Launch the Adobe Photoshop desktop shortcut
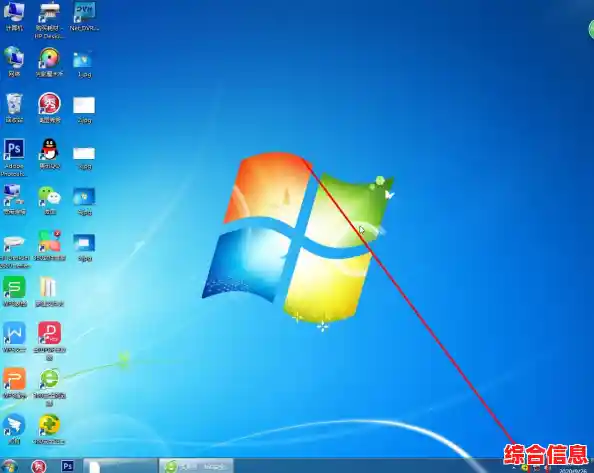594x473 pixels. [14, 157]
